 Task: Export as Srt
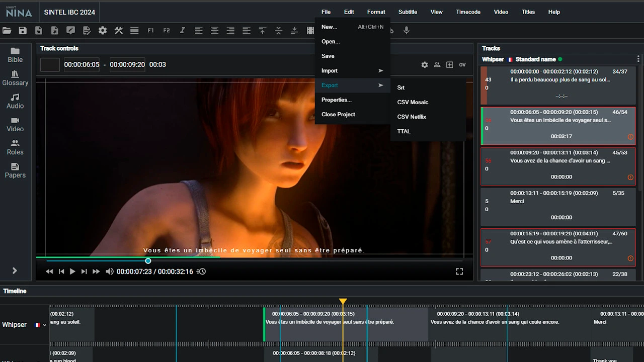tap(428, 88)
